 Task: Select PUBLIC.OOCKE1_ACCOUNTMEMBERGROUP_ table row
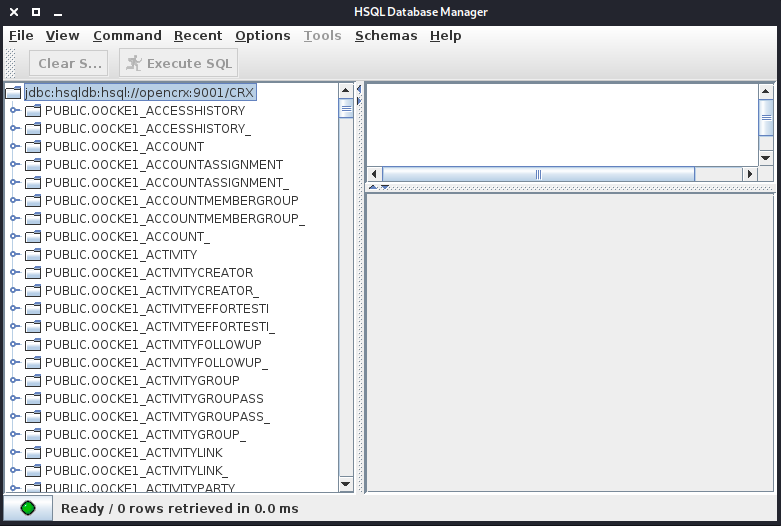(175, 218)
